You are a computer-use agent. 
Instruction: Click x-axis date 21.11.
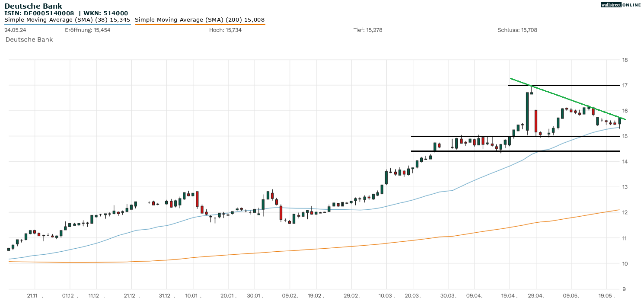[x=34, y=295]
